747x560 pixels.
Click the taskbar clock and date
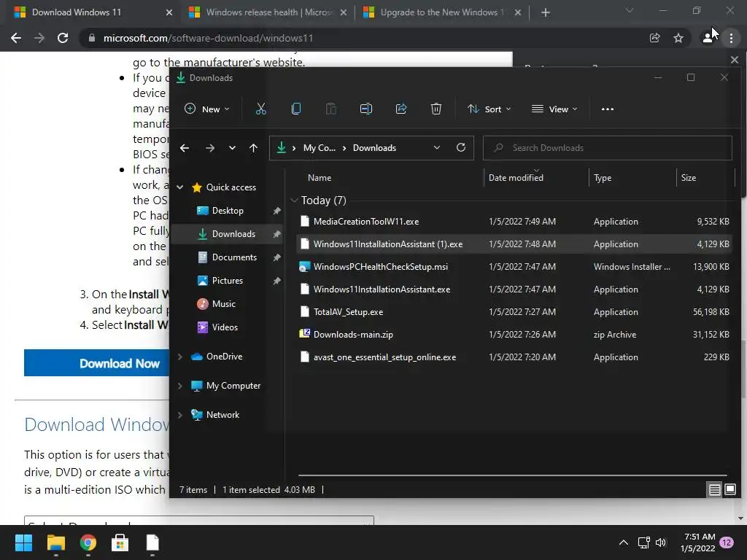coord(698,542)
